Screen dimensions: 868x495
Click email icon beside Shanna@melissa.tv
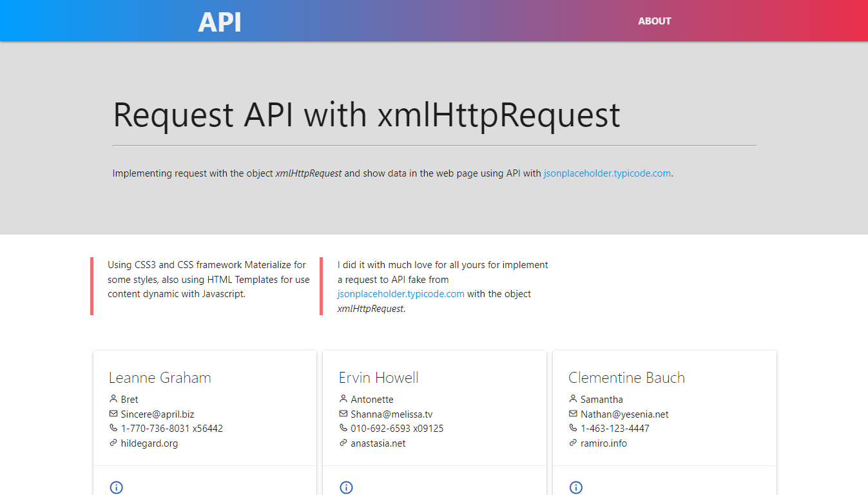click(343, 414)
